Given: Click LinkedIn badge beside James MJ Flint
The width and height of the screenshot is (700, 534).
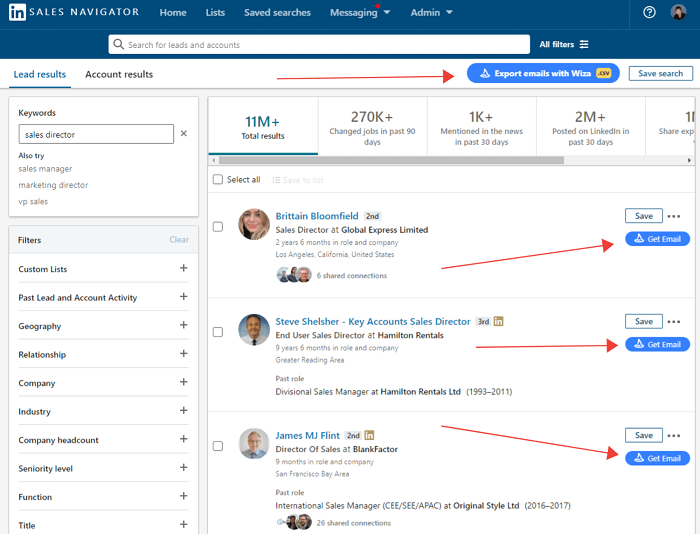Looking at the screenshot, I should [370, 435].
